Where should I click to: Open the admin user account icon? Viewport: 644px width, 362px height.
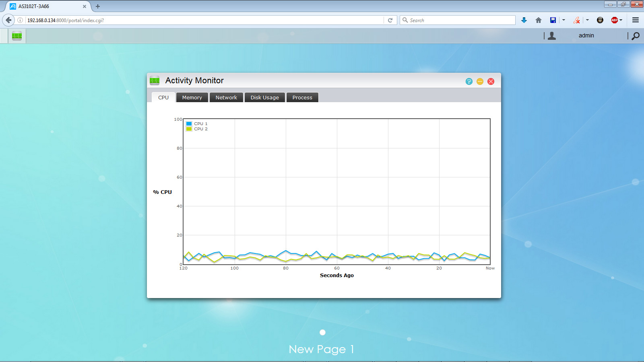tap(552, 36)
